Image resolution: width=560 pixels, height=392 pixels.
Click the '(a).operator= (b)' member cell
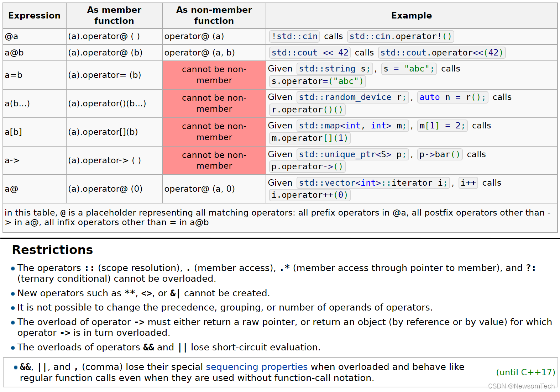tap(114, 75)
